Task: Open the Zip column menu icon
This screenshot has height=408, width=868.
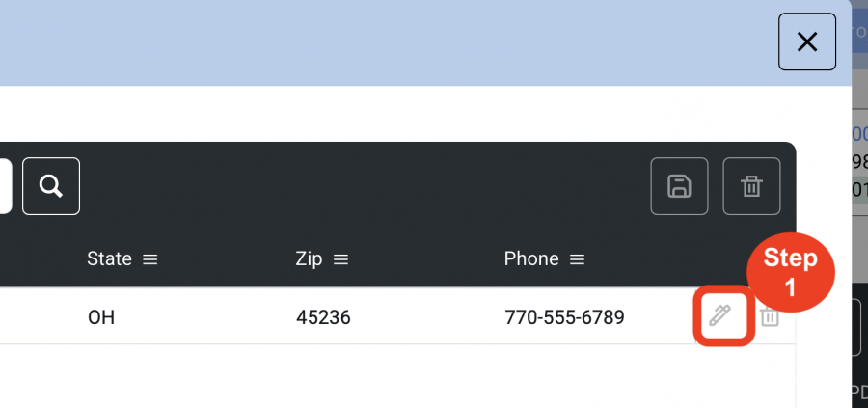Action: tap(341, 259)
